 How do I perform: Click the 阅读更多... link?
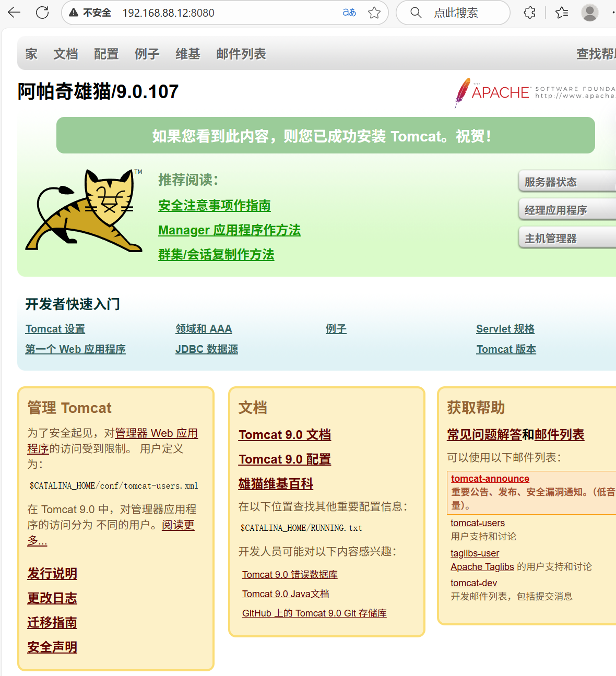178,525
